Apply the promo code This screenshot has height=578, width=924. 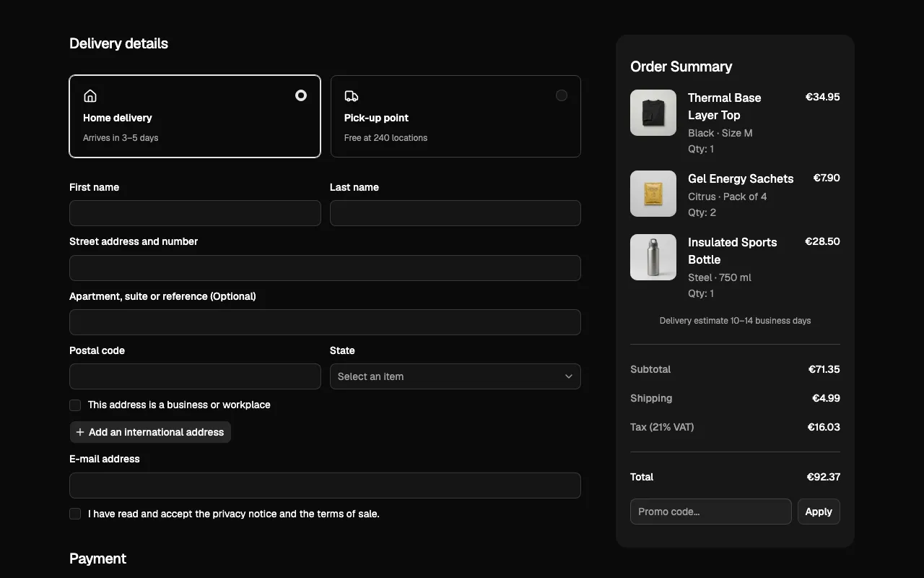pyautogui.click(x=819, y=512)
